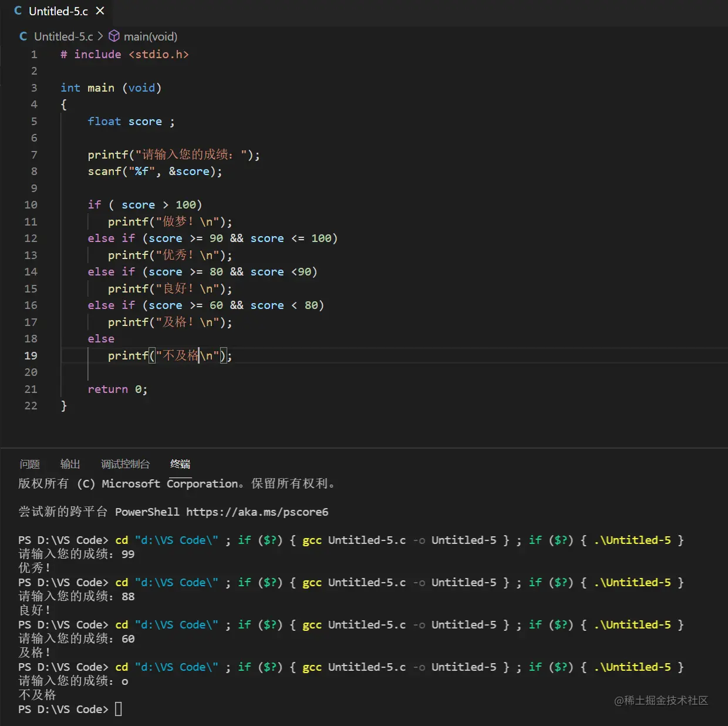This screenshot has height=726, width=728.
Task: Click line number 19 in the gutter
Action: tap(31, 355)
